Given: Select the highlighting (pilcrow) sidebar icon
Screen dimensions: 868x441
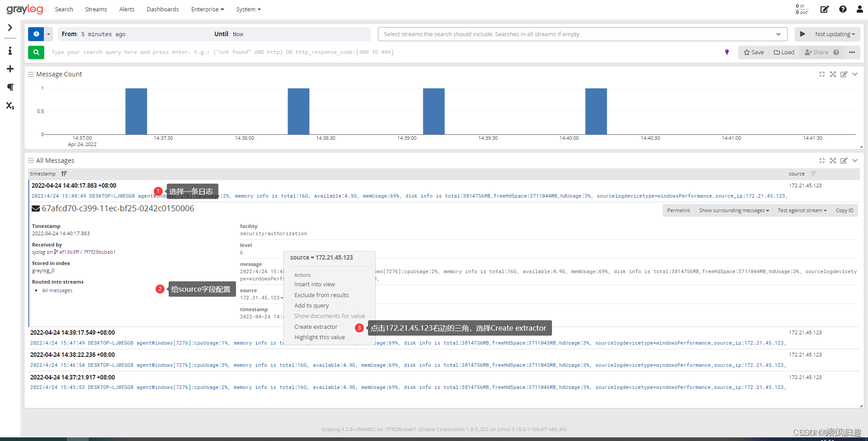Looking at the screenshot, I should click(10, 87).
